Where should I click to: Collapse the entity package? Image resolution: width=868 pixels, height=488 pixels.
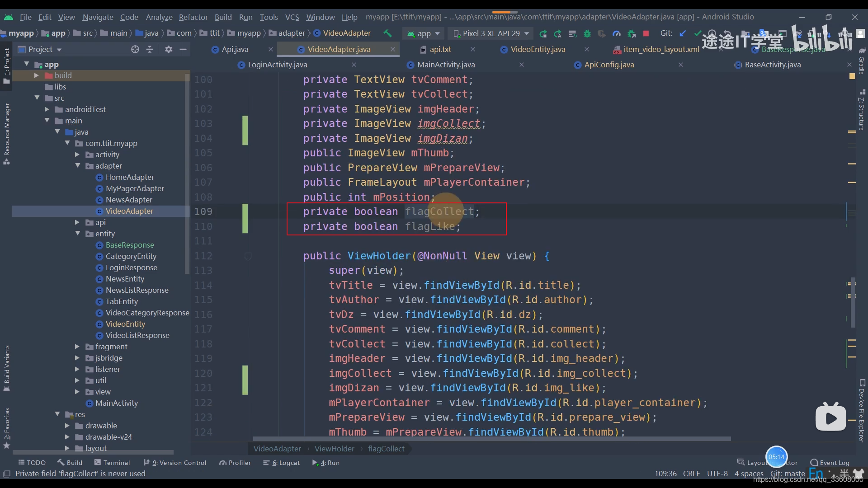click(x=77, y=234)
